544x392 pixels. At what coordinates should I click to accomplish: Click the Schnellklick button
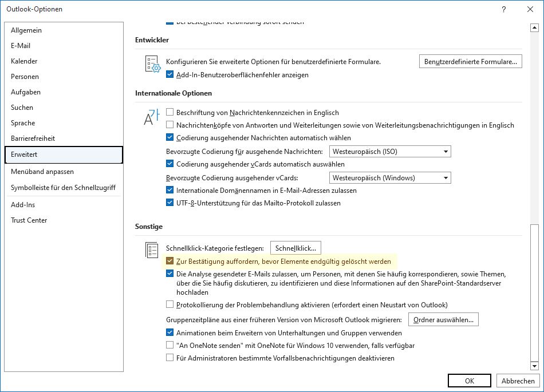coord(295,248)
